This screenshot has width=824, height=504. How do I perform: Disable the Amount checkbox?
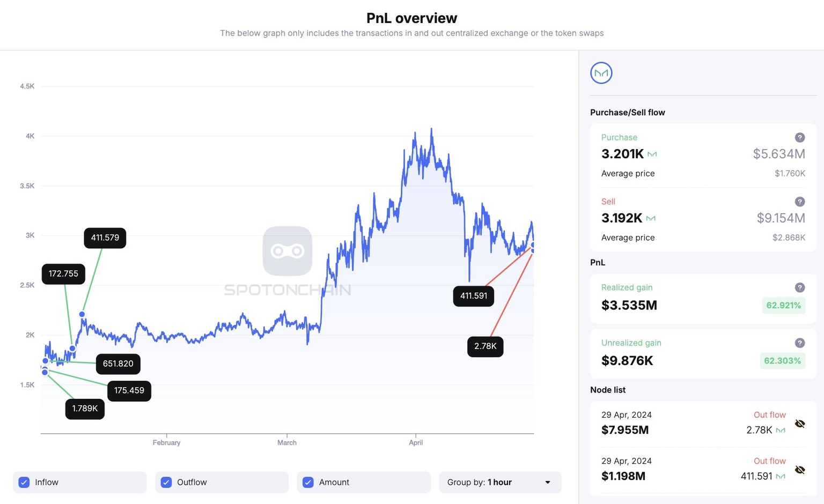click(x=308, y=482)
